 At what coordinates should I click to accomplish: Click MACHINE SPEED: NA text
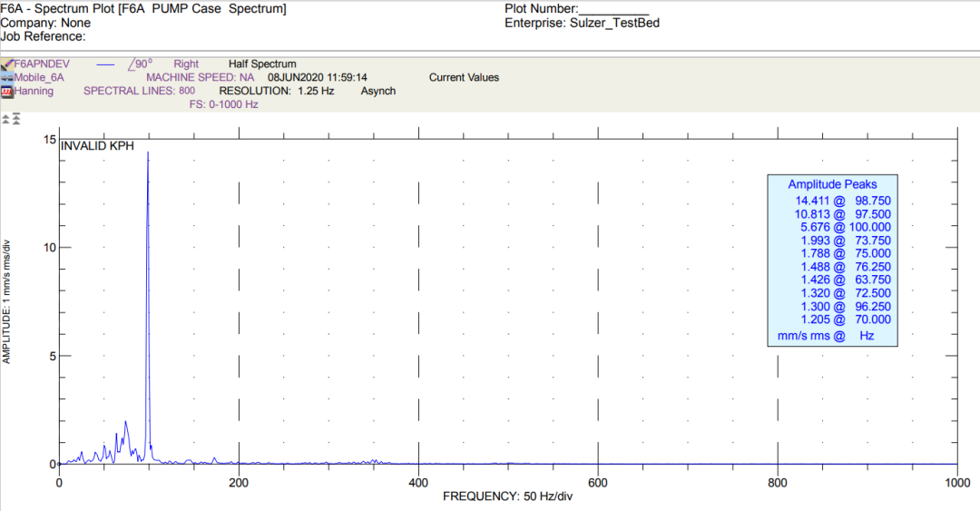[200, 77]
